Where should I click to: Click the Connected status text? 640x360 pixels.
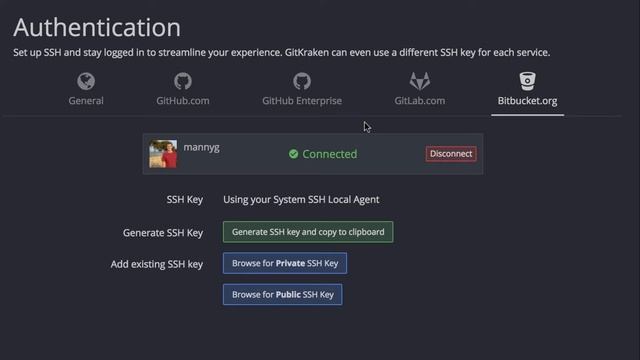(330, 154)
